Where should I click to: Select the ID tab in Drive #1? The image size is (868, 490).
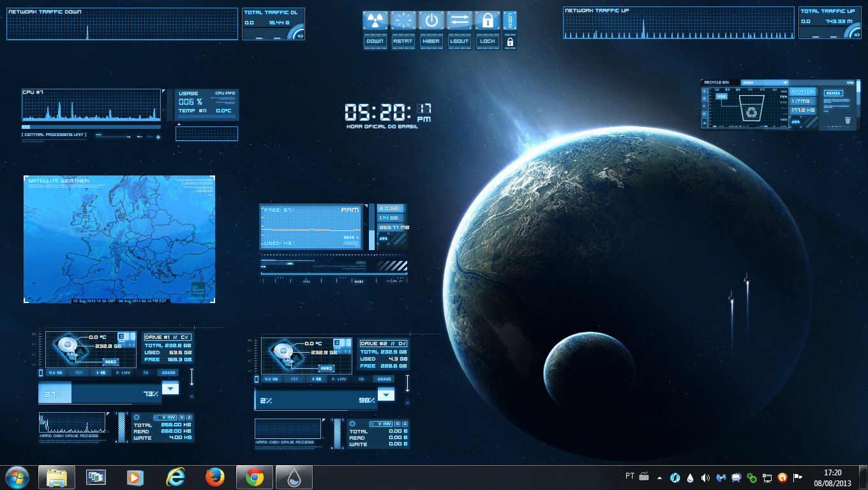click(146, 373)
